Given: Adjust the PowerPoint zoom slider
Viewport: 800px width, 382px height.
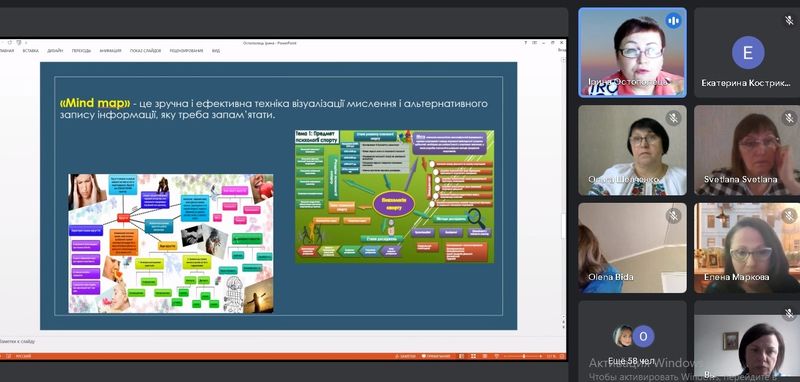Looking at the screenshot, I should point(523,356).
